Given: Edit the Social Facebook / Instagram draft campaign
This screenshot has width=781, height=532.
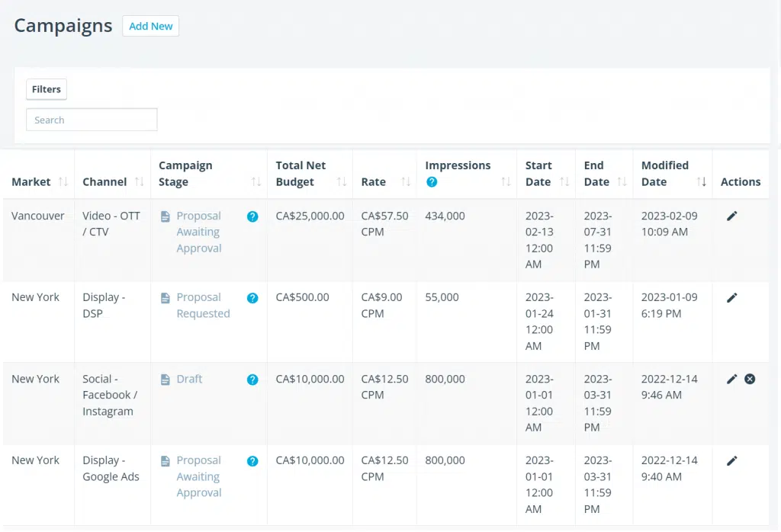Looking at the screenshot, I should coord(731,379).
